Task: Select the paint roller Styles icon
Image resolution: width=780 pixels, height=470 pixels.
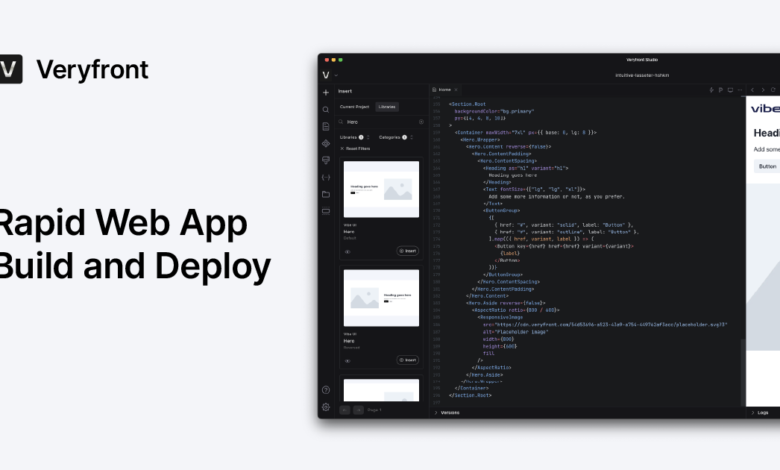Action: coord(326,160)
